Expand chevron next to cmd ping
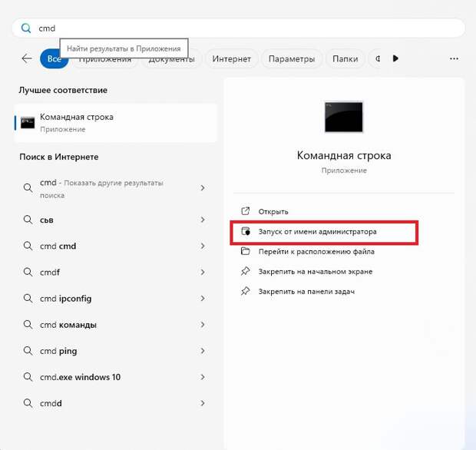This screenshot has height=450, width=476. 203,351
